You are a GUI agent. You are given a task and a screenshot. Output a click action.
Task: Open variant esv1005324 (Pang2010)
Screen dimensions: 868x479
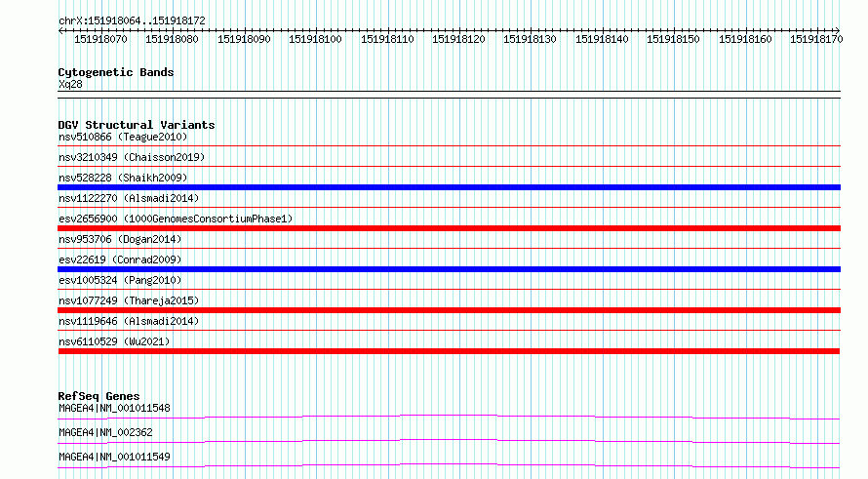click(x=120, y=280)
